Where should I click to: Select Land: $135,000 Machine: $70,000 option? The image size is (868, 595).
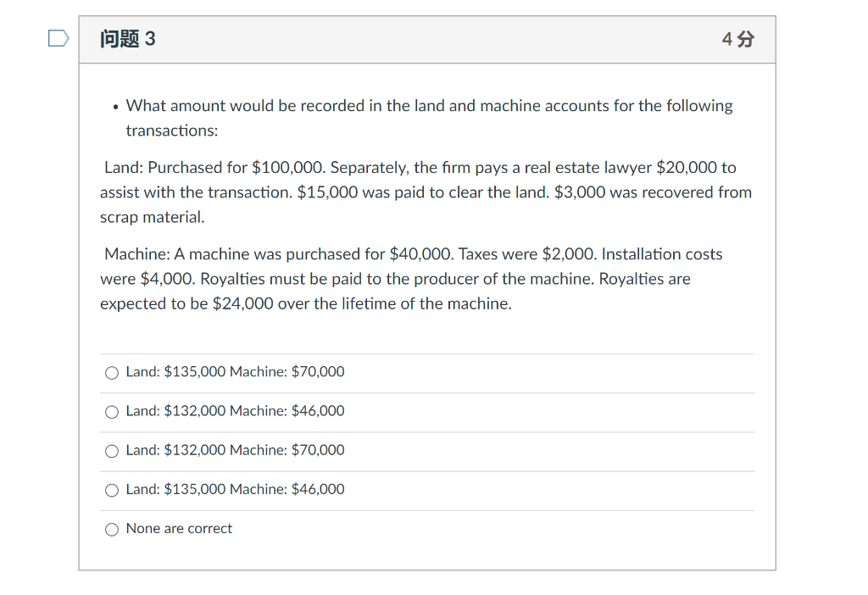[x=112, y=372]
